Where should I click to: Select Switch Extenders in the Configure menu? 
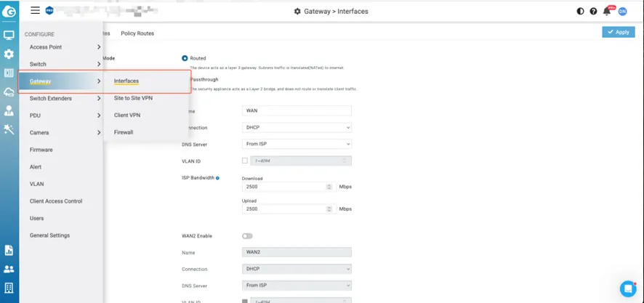point(51,99)
